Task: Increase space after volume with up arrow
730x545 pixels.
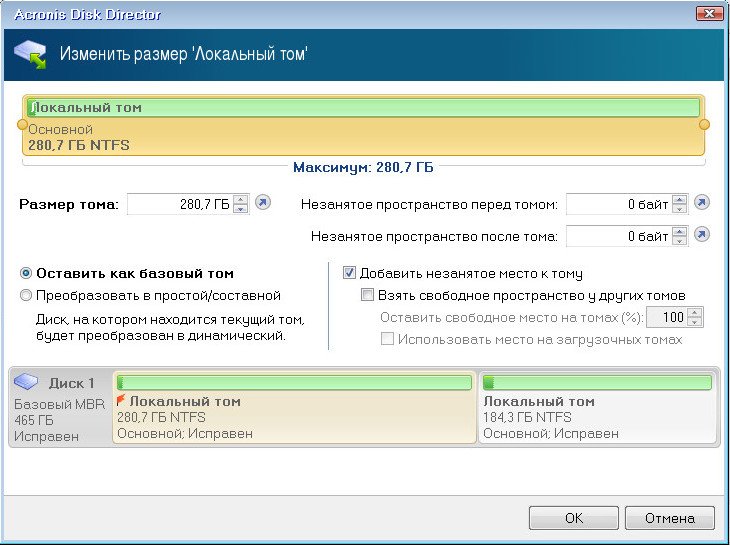Action: 680,232
